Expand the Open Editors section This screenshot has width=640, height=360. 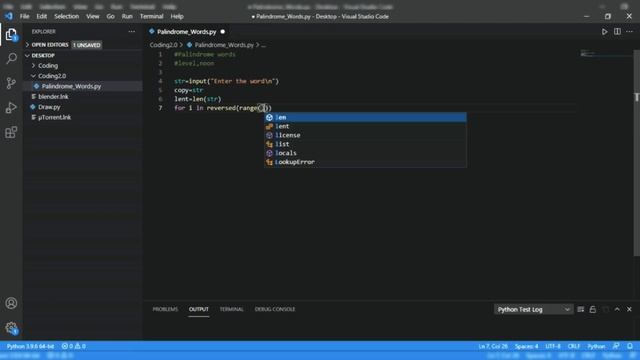click(x=50, y=45)
